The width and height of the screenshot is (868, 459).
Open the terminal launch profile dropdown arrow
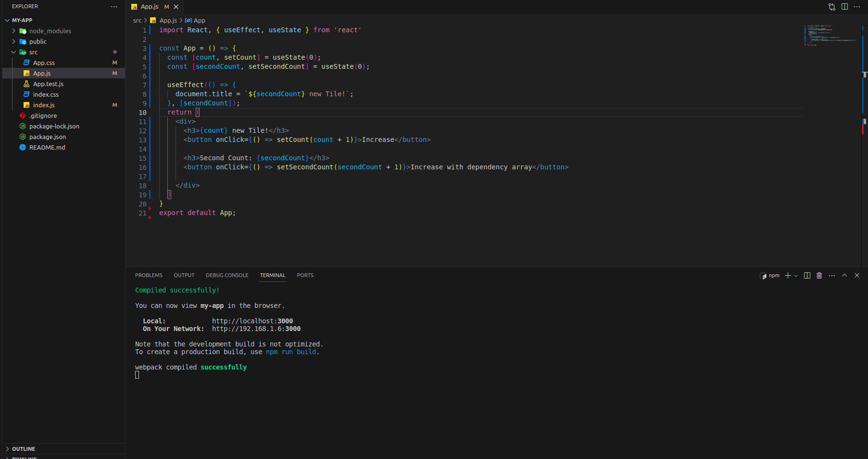pos(796,276)
